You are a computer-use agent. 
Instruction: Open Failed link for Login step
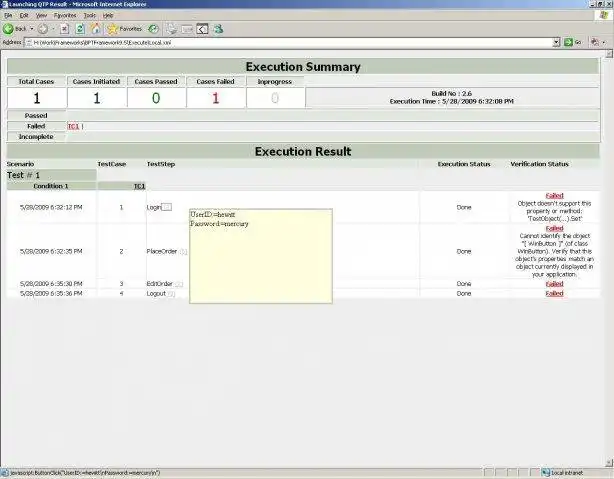click(554, 195)
